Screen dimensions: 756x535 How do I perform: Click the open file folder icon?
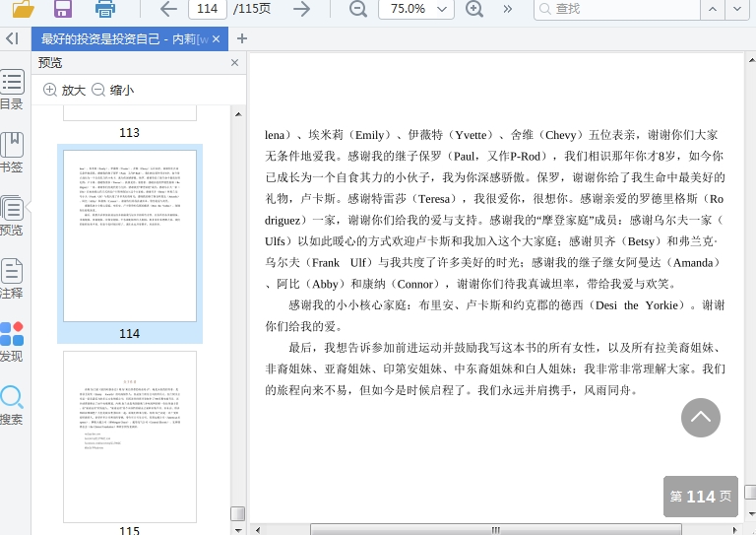point(22,10)
